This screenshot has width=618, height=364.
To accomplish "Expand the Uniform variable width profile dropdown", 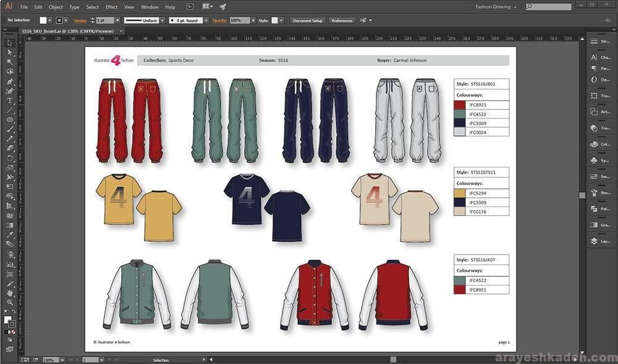I will pyautogui.click(x=163, y=20).
